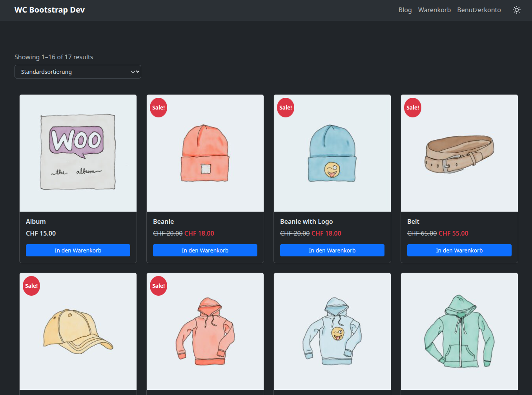Screen dimensions: 532x395
Task: Open the blue Hoodie with Logo image
Action: point(332,331)
